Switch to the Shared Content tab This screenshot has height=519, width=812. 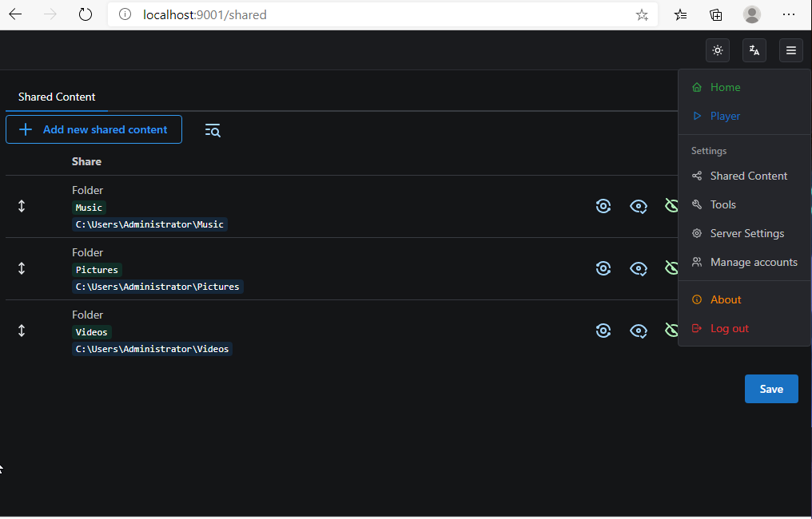pyautogui.click(x=56, y=97)
